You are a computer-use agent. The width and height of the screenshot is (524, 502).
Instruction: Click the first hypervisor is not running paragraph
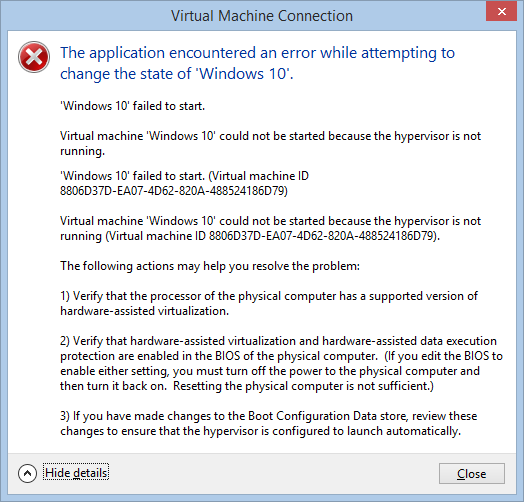pyautogui.click(x=270, y=143)
